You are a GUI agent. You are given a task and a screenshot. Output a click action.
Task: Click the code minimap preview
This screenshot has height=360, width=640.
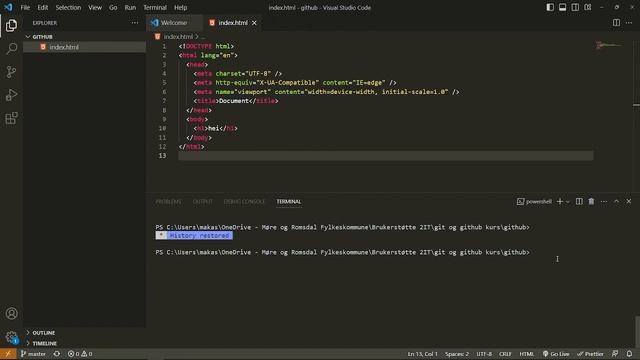[x=609, y=45]
